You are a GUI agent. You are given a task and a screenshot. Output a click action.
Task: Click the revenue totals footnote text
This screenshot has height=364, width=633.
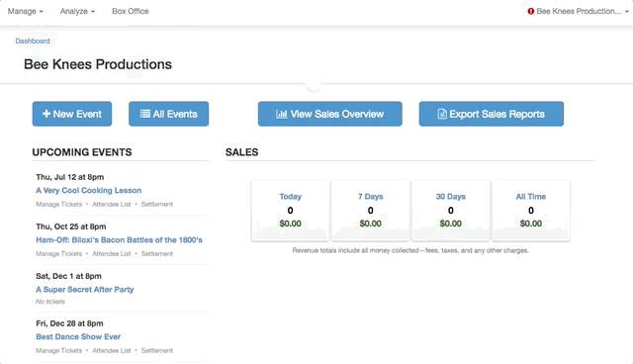click(410, 250)
